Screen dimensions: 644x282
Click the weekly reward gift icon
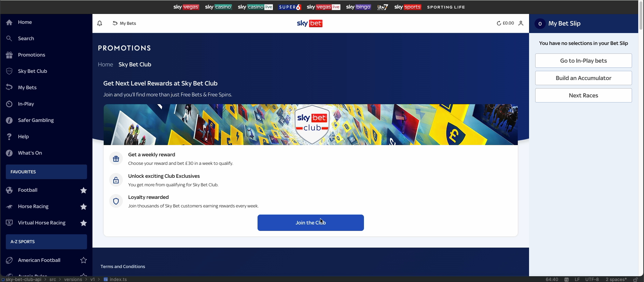point(116,159)
